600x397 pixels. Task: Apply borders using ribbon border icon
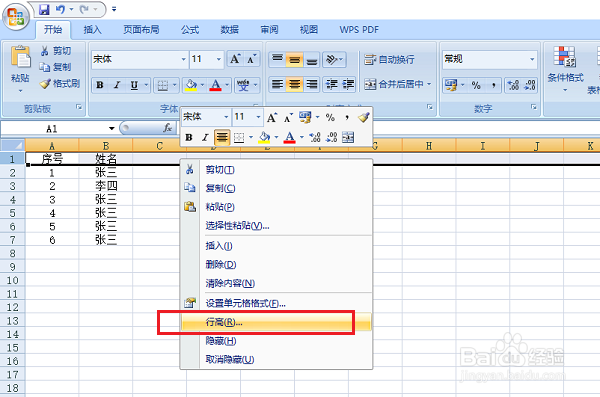click(x=163, y=85)
